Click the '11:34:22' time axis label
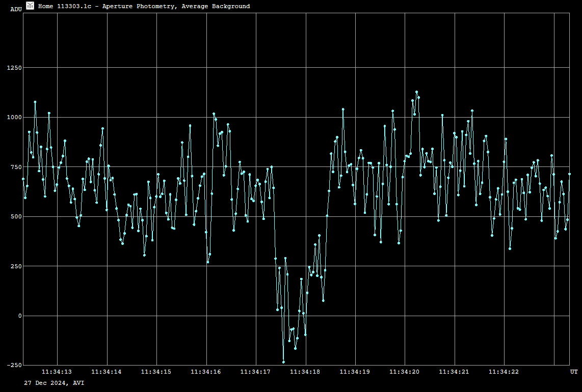Viewport: 582px width, 392px height. (x=504, y=372)
